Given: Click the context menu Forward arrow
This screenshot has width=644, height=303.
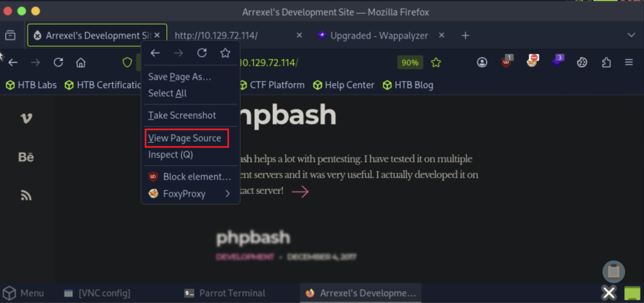Looking at the screenshot, I should (178, 53).
